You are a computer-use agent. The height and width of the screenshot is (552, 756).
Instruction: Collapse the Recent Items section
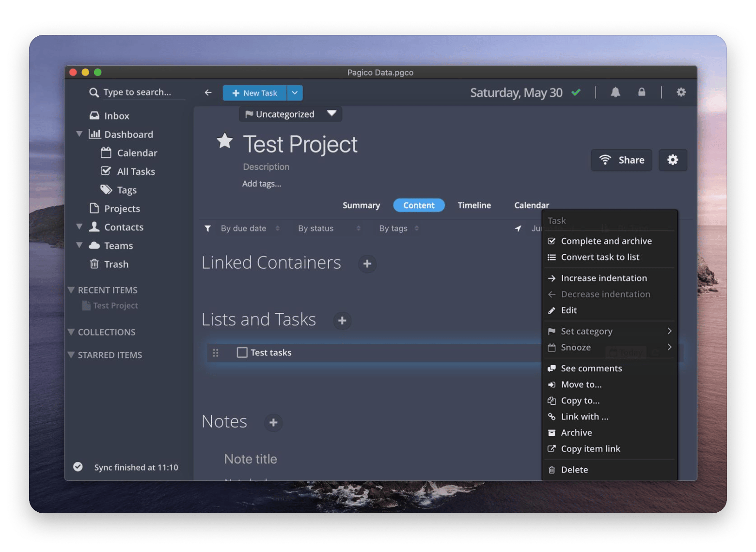(71, 290)
